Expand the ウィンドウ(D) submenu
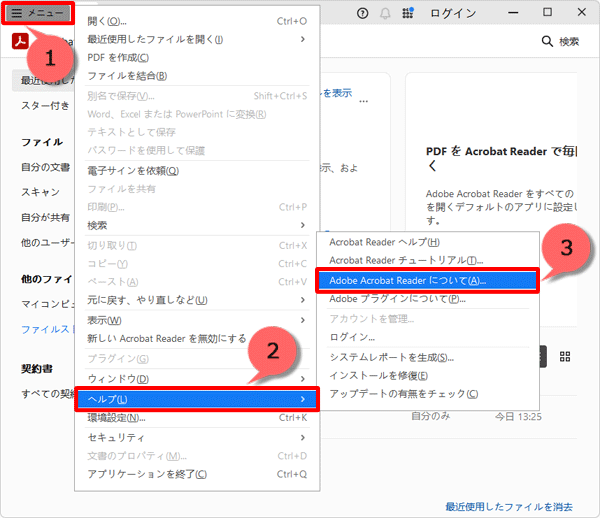Screen dimensions: 600x518 [x=197, y=379]
